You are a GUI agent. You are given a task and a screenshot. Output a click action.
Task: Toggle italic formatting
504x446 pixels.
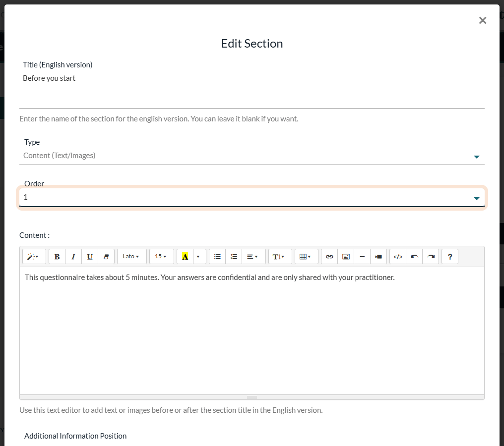click(x=73, y=257)
